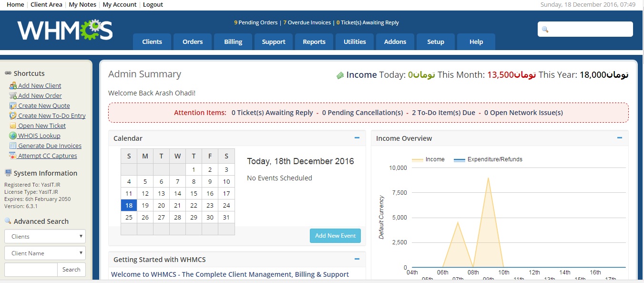Click the Attempt CC Captures link

[48, 156]
